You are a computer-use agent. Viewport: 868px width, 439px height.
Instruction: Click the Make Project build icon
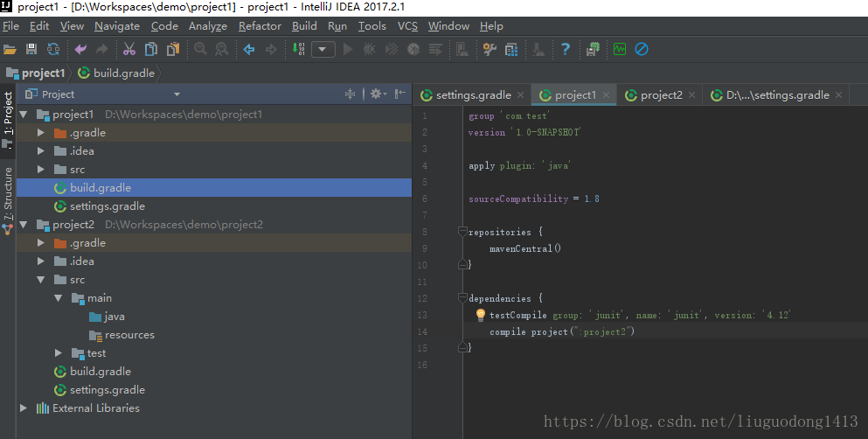tap(298, 49)
